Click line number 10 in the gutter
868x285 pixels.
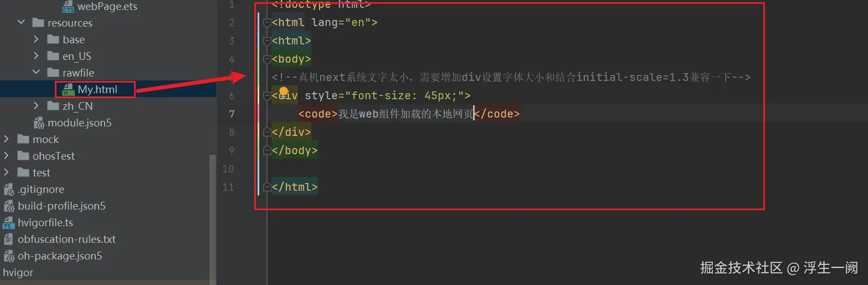pyautogui.click(x=228, y=169)
